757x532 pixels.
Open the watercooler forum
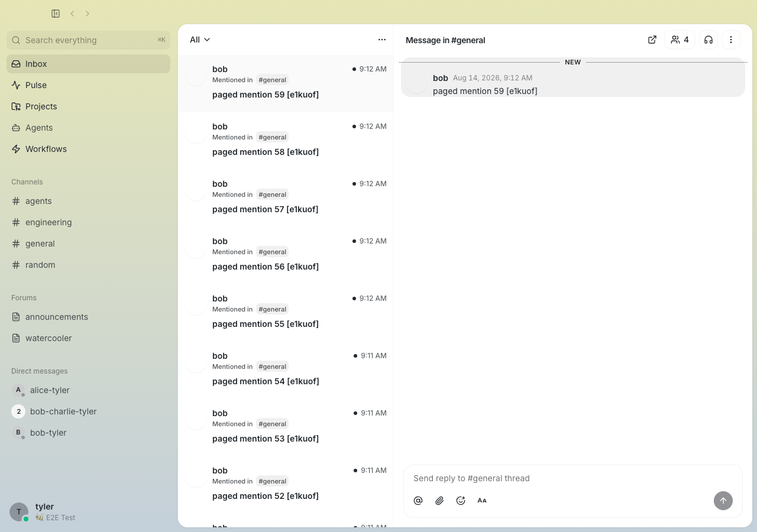[x=88, y=338]
